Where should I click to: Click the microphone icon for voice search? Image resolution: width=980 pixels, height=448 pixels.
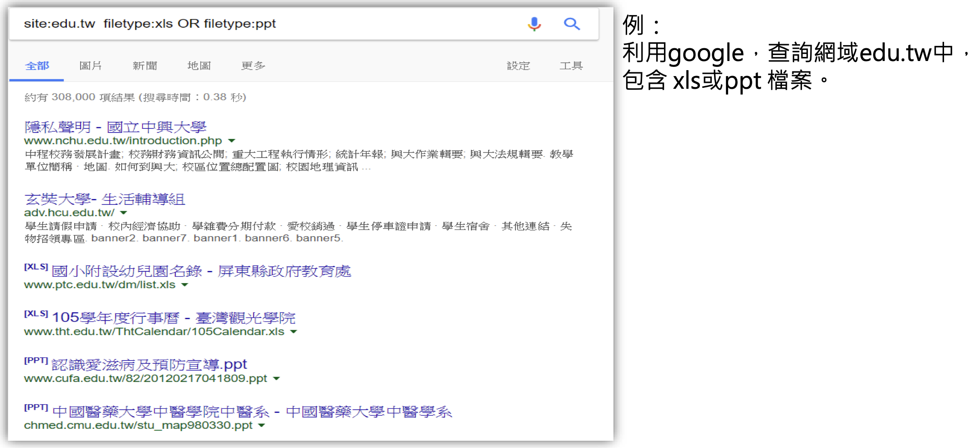pos(535,24)
